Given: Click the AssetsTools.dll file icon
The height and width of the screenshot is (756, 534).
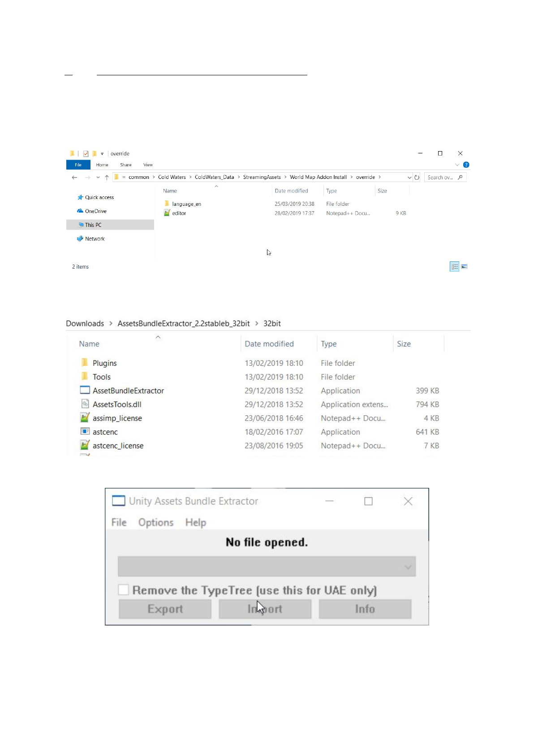Looking at the screenshot, I should [85, 404].
